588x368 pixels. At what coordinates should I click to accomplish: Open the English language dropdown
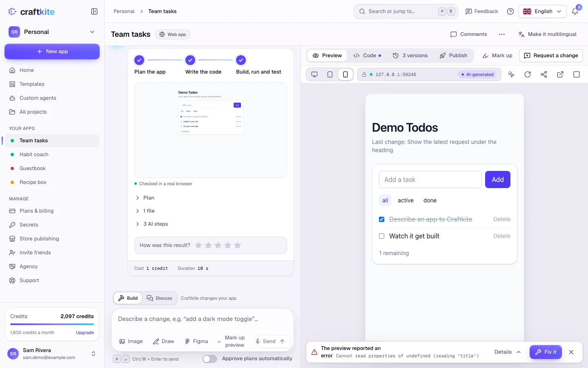pos(542,11)
